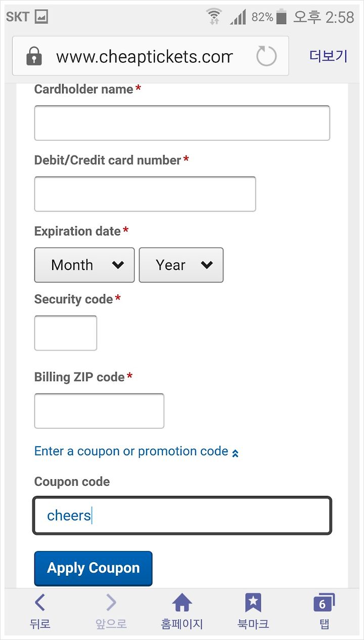Focus the Billing ZIP code field

[x=99, y=411]
